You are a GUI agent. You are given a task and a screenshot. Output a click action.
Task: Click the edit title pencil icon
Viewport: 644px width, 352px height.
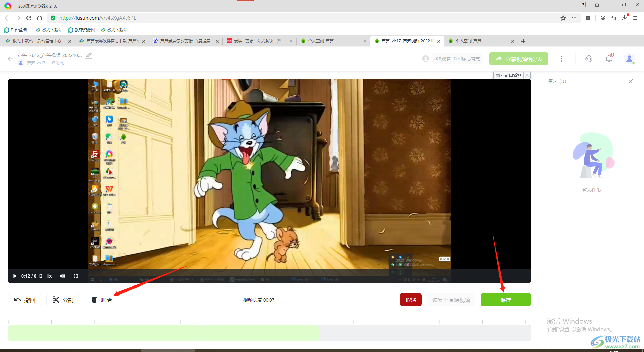coord(89,55)
